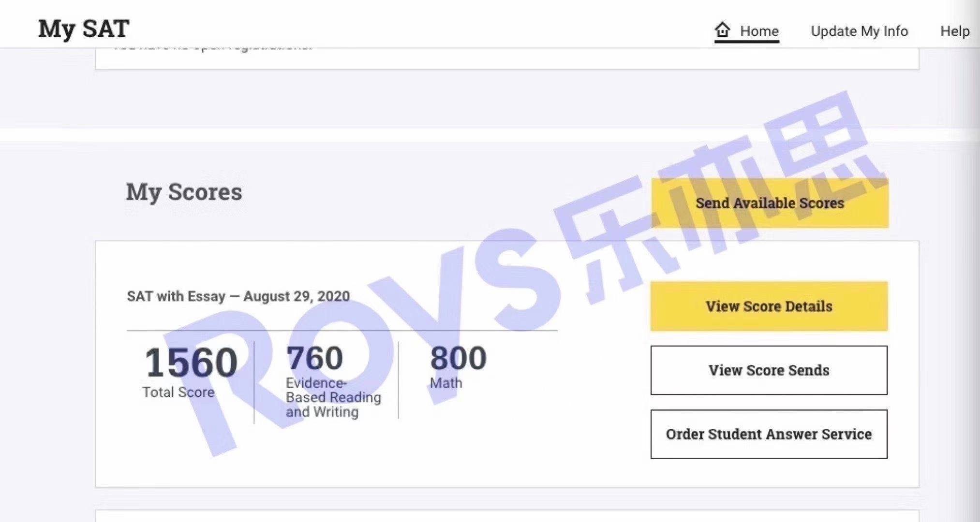
Task: Select the SAT with Essay August 29 title
Action: pyautogui.click(x=238, y=296)
